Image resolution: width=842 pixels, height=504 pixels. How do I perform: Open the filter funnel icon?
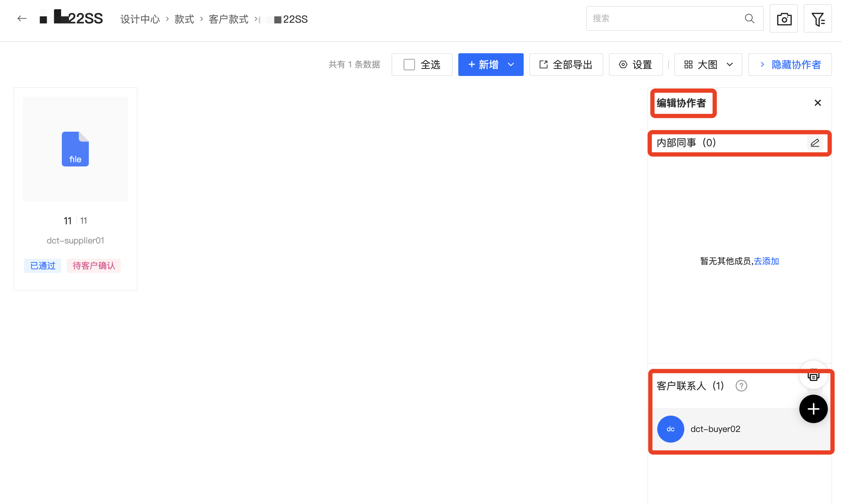point(818,19)
